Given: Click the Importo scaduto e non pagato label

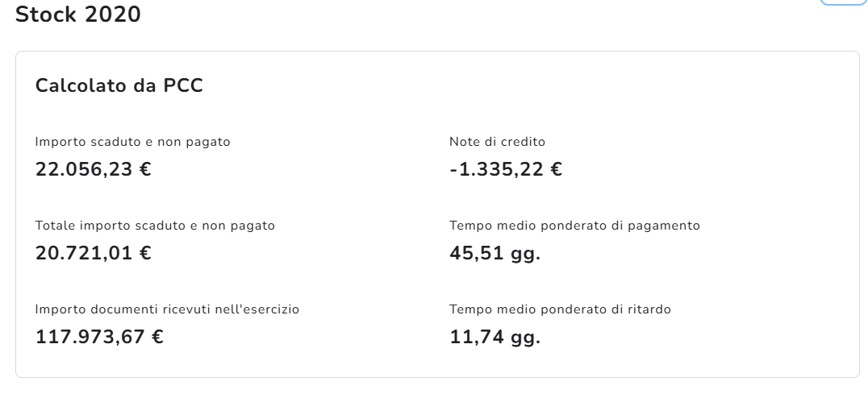Looking at the screenshot, I should tap(133, 142).
